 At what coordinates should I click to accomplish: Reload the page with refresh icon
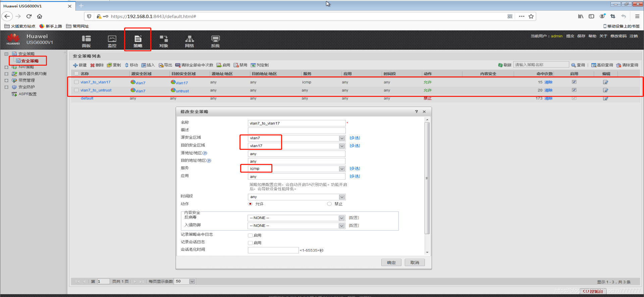tap(29, 16)
